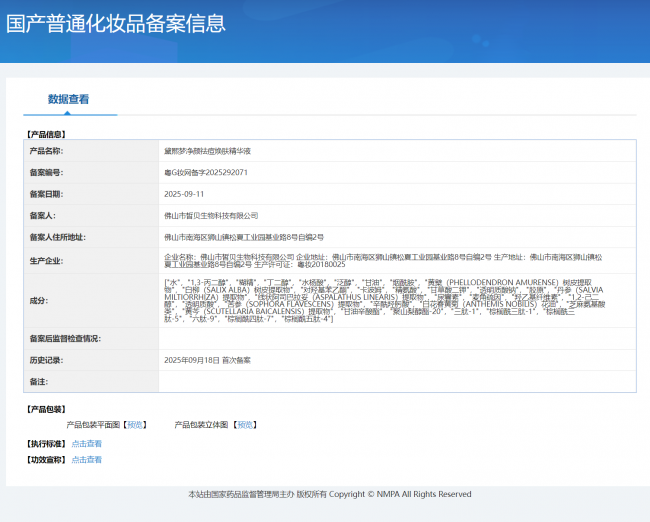Image resolution: width=650 pixels, height=522 pixels.
Task: Open 点击查看 link beside 执行标准
Action: 87,444
